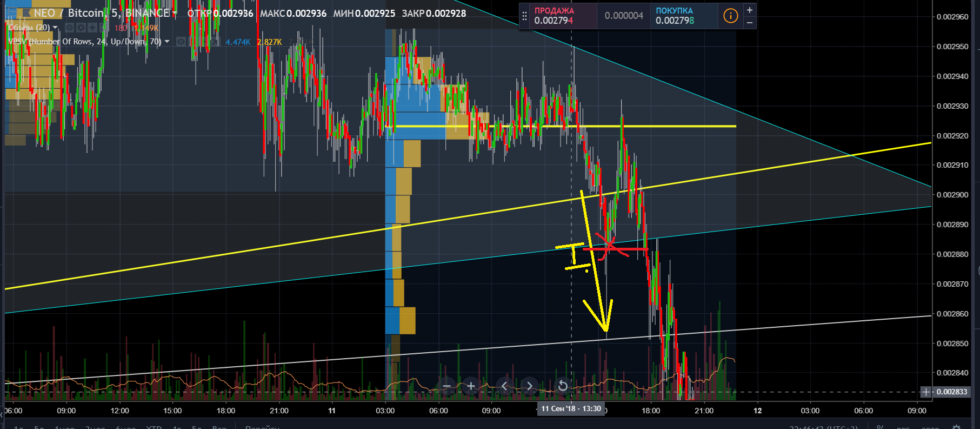Click the МАКС value 0.002936
Screen dimensions: 980x429
coord(306,13)
